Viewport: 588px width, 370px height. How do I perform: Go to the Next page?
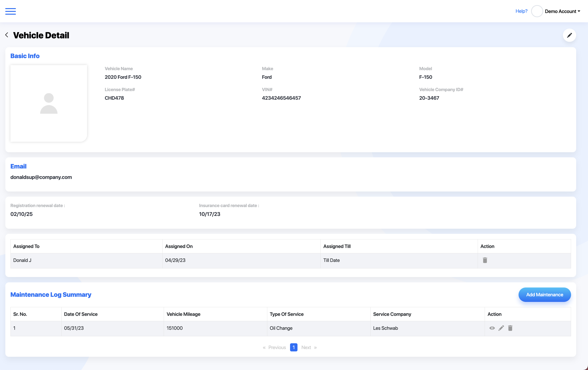click(309, 347)
